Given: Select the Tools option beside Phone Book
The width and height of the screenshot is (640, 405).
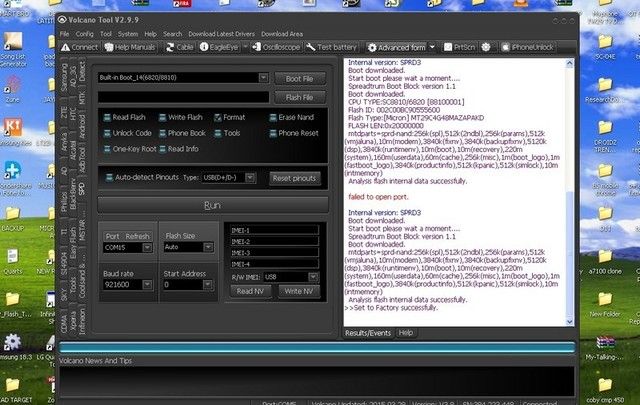Looking at the screenshot, I should [x=227, y=133].
